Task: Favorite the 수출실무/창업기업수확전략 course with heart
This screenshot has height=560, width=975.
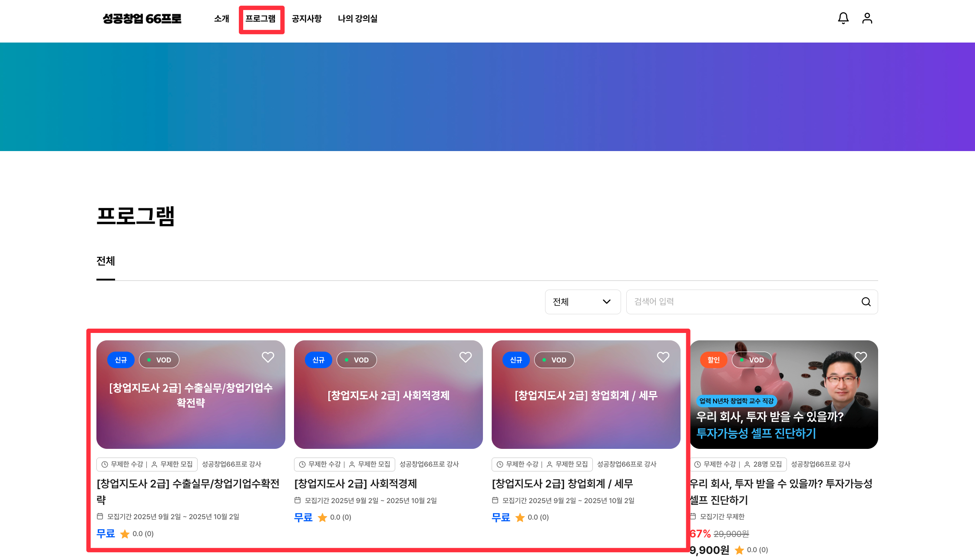Action: point(268,357)
